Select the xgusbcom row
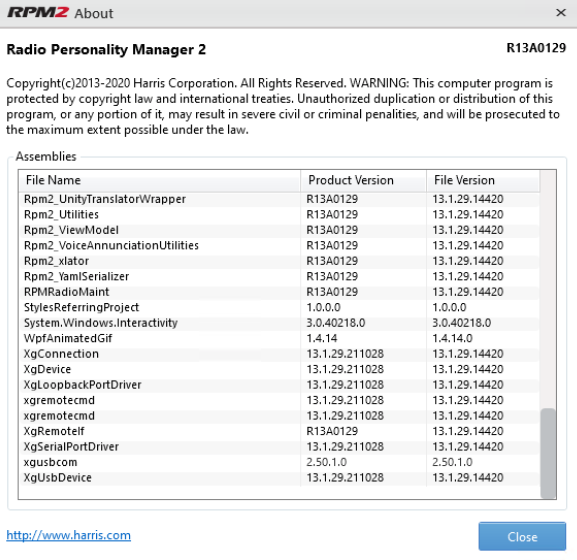The image size is (577, 560). 279,462
